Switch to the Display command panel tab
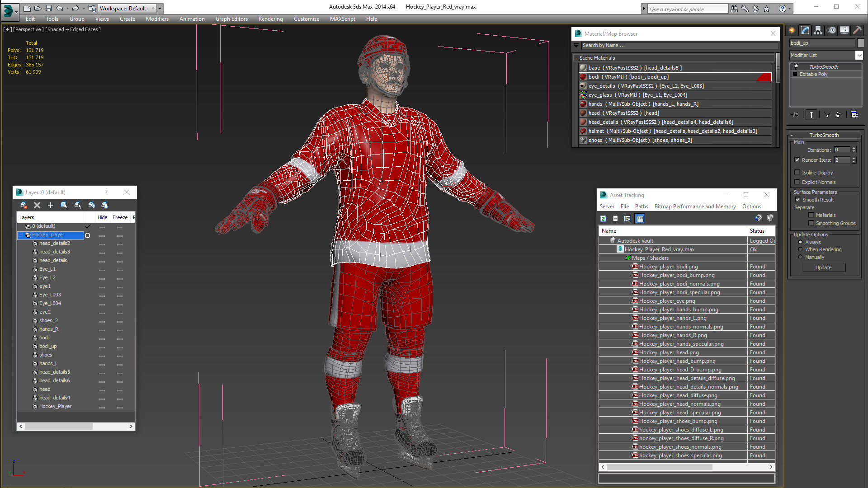This screenshot has height=488, width=868. 844,30
